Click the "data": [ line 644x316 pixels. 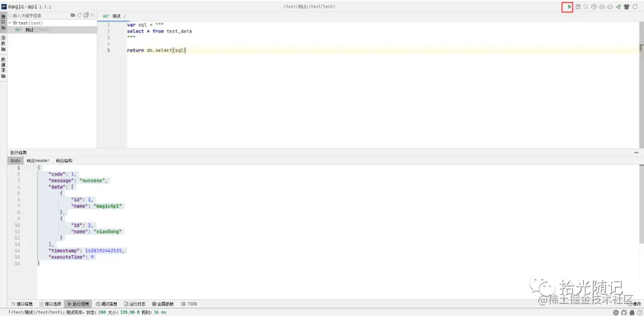[x=61, y=187]
